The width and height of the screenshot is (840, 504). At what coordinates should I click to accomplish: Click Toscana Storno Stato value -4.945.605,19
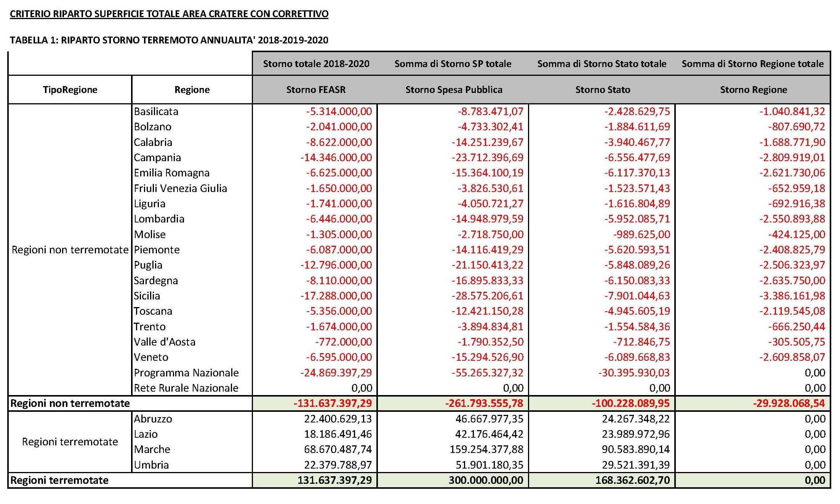(x=637, y=311)
